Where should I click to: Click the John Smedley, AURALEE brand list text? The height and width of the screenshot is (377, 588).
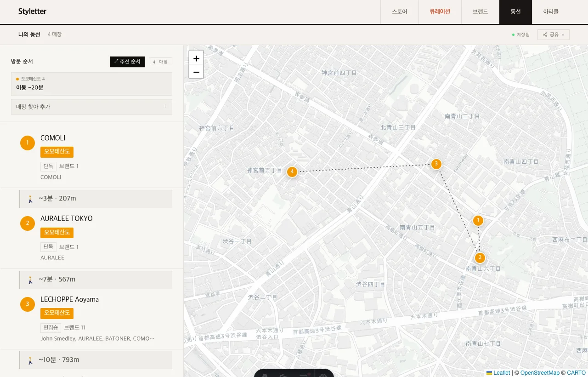[97, 338]
